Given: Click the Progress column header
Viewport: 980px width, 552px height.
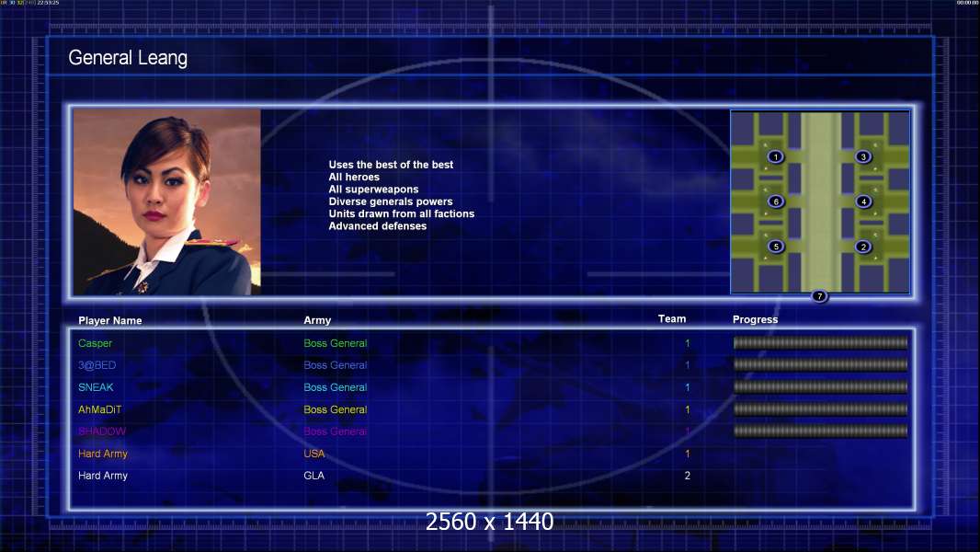Looking at the screenshot, I should click(x=755, y=319).
